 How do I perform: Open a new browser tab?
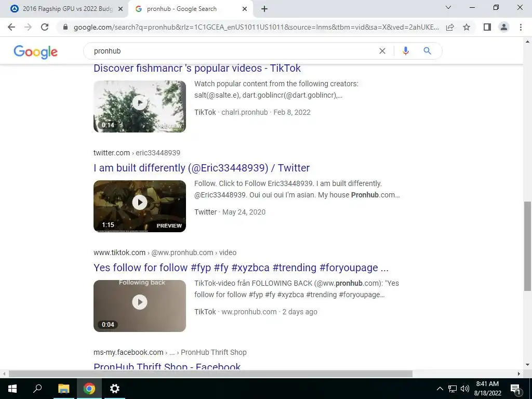click(264, 9)
